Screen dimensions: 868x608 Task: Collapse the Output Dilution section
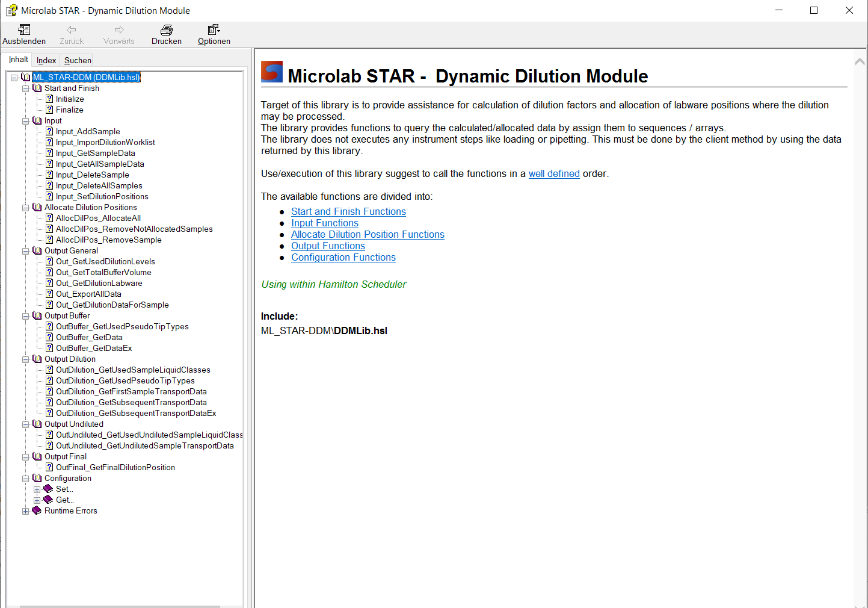click(x=25, y=359)
